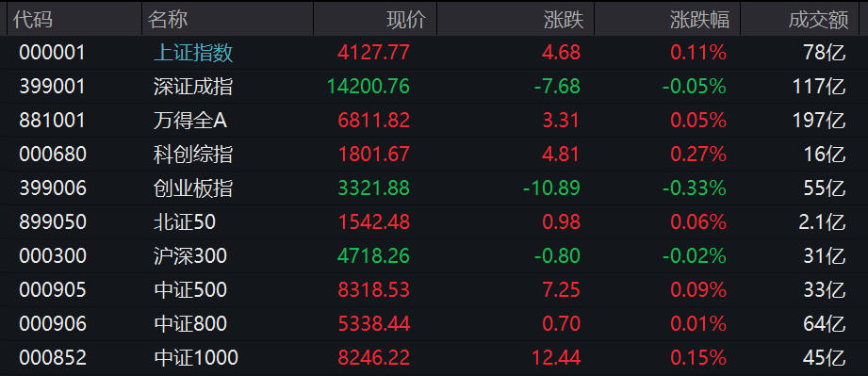This screenshot has width=868, height=376.
Task: Select the 万得全A row name
Action: [190, 121]
